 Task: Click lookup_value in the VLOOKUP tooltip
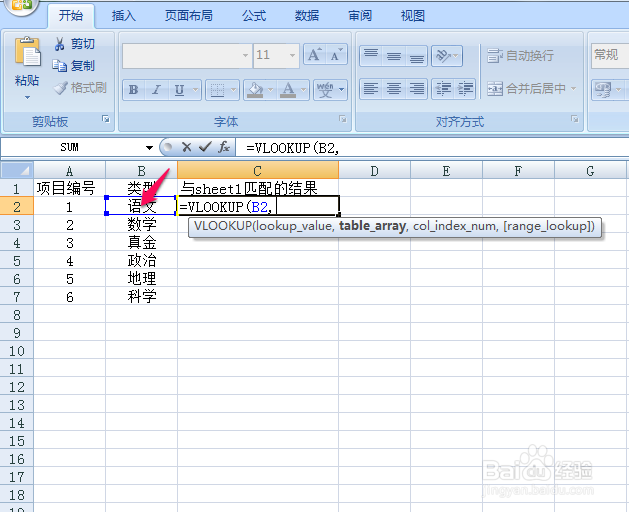(294, 226)
